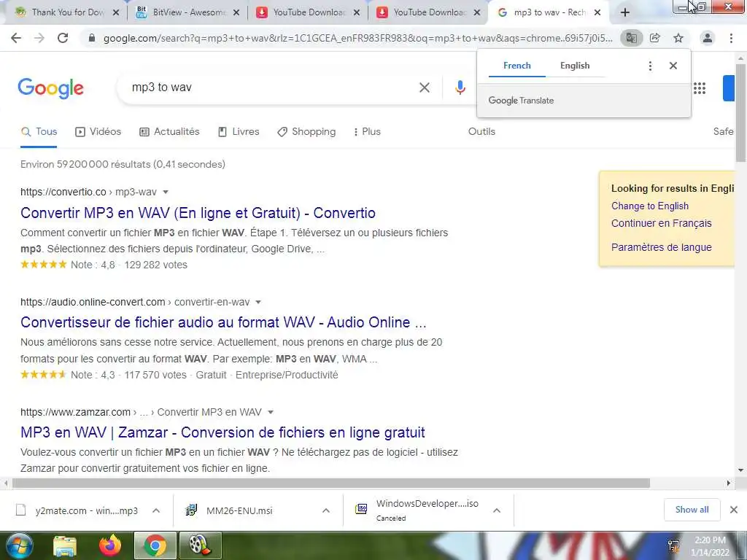Expand y2mate mp3 download options
This screenshot has width=747, height=560.
point(156,510)
